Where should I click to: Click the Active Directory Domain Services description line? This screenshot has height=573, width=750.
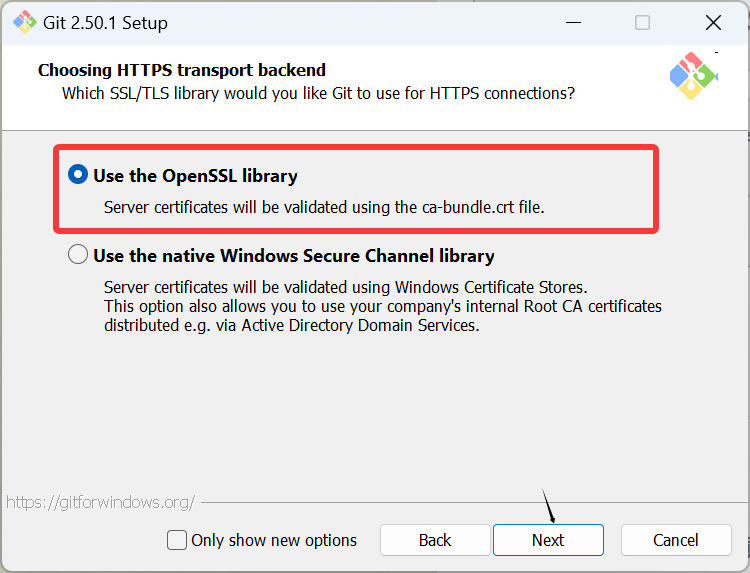tap(292, 325)
